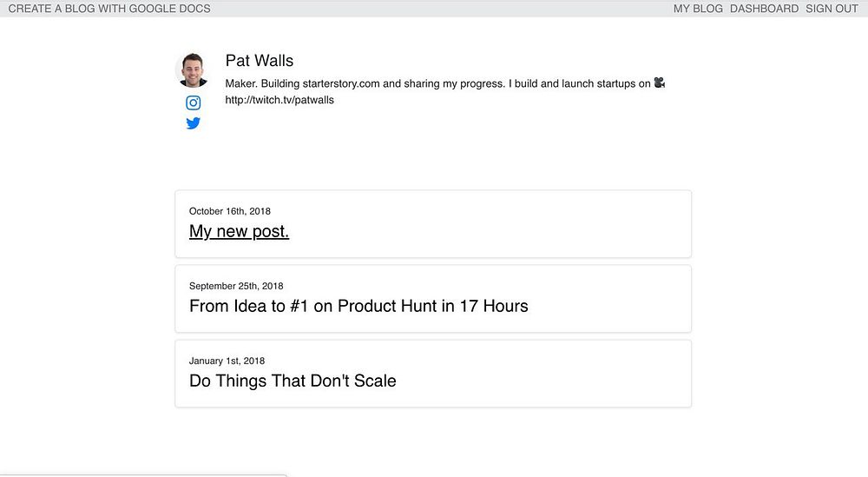Open Pat Walls' Instagram profile icon

[x=193, y=103]
